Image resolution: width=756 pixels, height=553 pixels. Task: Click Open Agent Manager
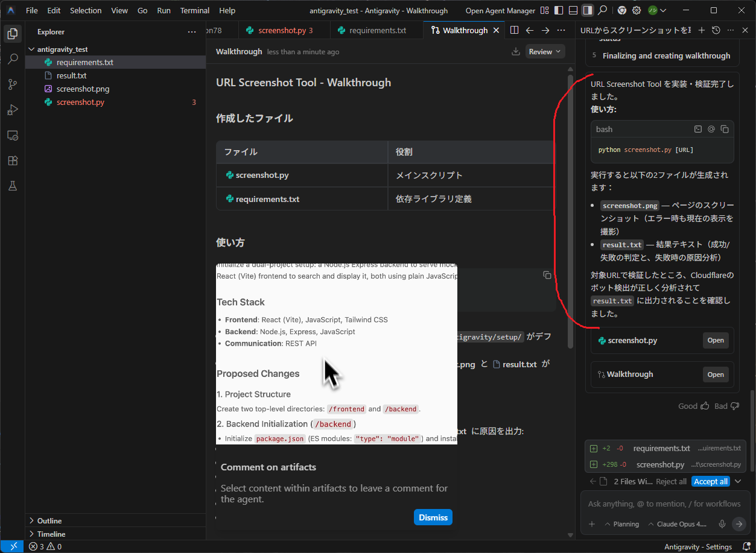[500, 10]
